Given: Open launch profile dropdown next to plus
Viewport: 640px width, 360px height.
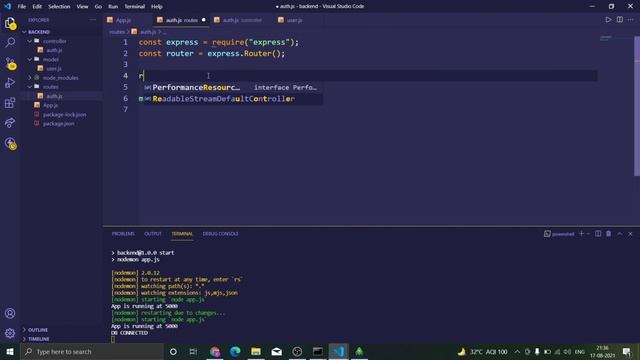Looking at the screenshot, I should coord(588,233).
